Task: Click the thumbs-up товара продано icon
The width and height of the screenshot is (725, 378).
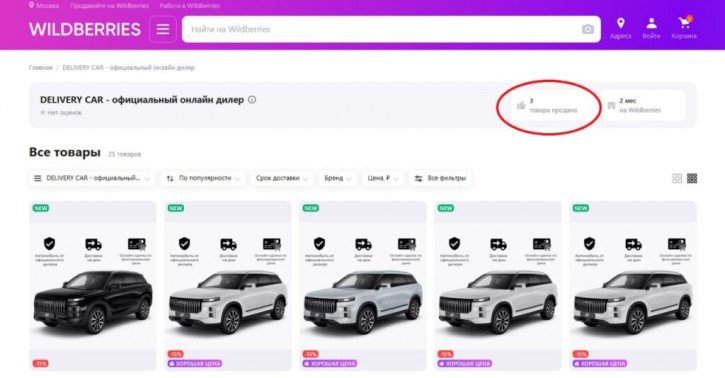Action: pos(521,105)
